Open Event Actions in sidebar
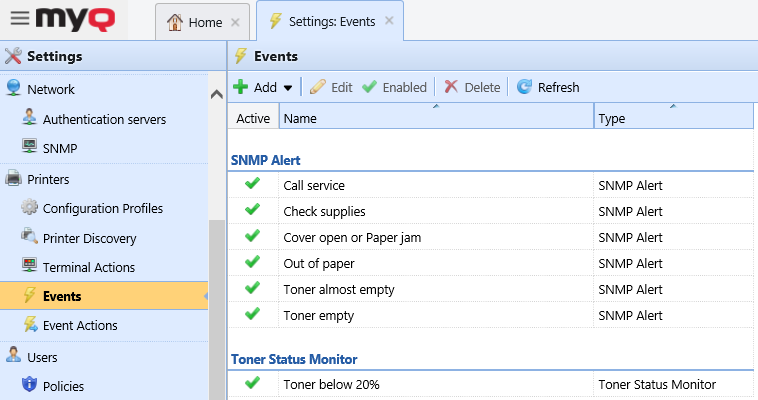 79,325
